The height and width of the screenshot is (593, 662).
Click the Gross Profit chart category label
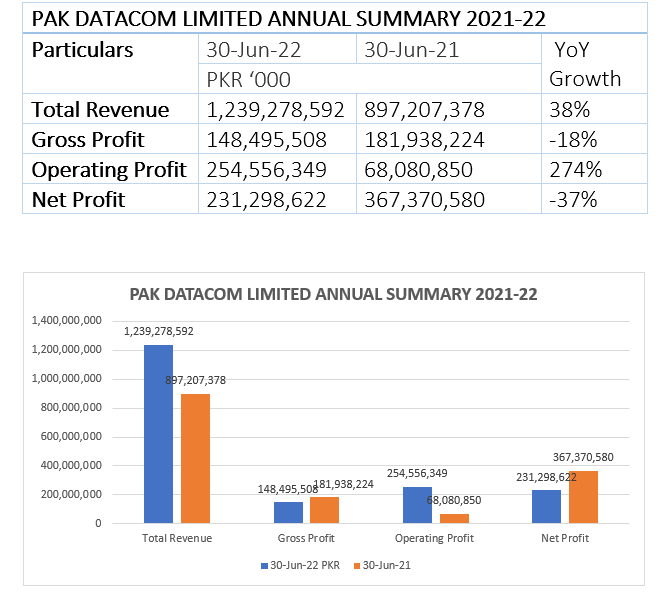click(306, 538)
